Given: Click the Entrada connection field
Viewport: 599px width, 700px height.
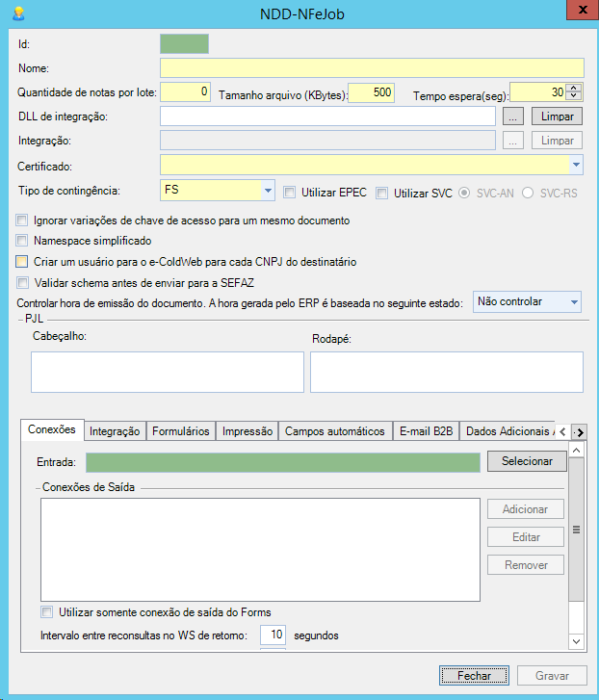Looking at the screenshot, I should point(283,462).
